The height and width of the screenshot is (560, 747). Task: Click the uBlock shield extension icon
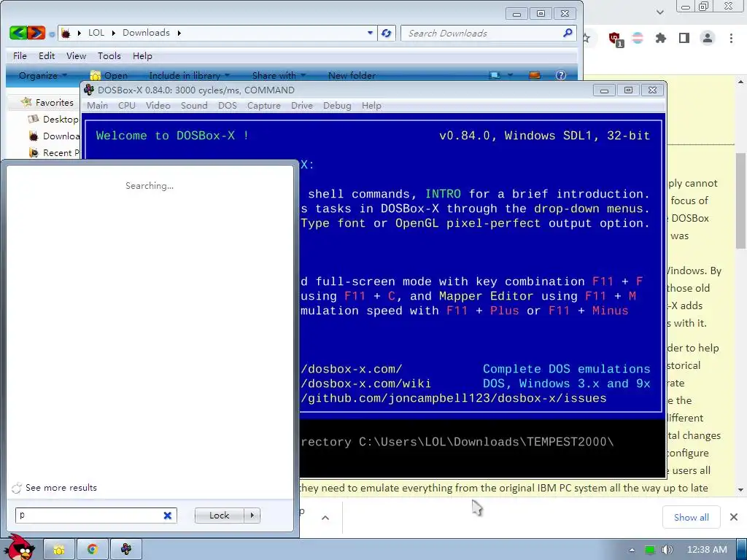point(615,39)
